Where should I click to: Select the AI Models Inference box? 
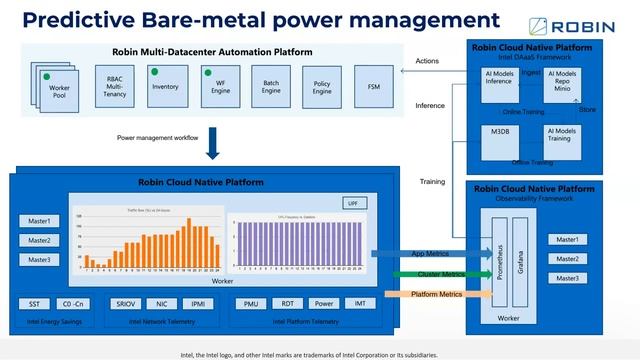pos(500,85)
